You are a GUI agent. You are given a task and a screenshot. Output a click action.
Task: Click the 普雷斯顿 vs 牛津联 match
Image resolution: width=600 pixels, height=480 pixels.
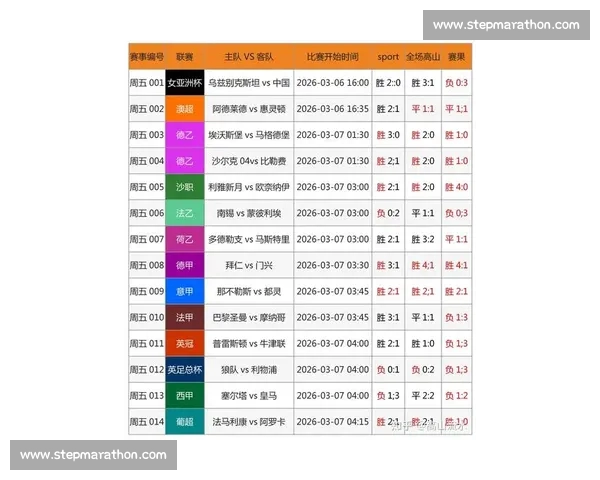click(249, 343)
